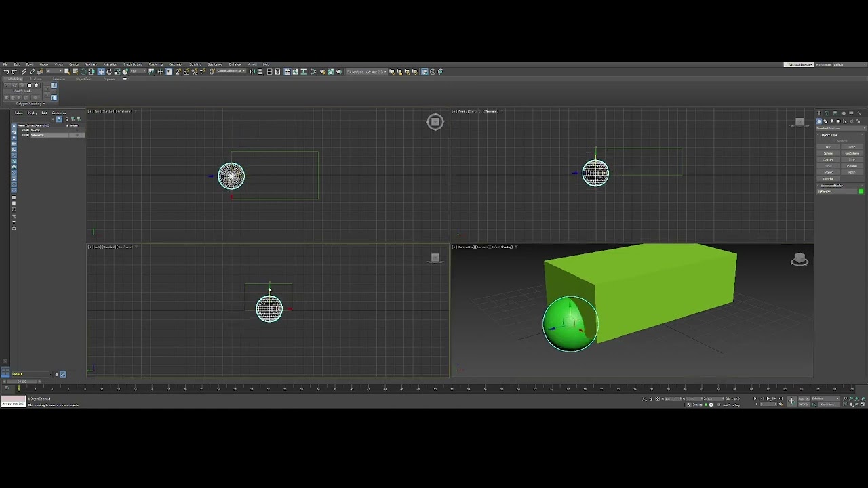Image resolution: width=868 pixels, height=488 pixels.
Task: Open the Modifiers menu
Action: 91,64
